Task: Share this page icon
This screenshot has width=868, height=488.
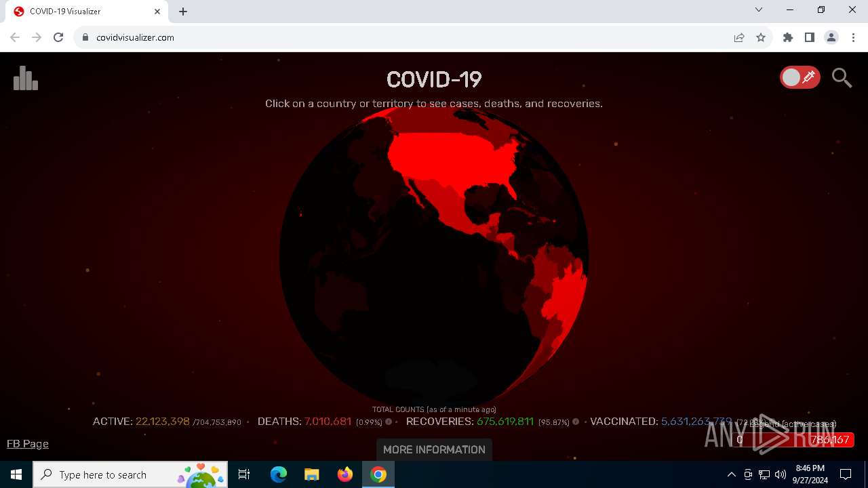Action: coord(739,37)
